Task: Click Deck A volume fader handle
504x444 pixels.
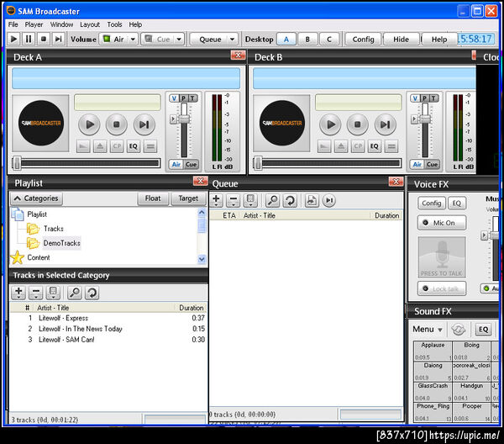Action: coord(184,119)
